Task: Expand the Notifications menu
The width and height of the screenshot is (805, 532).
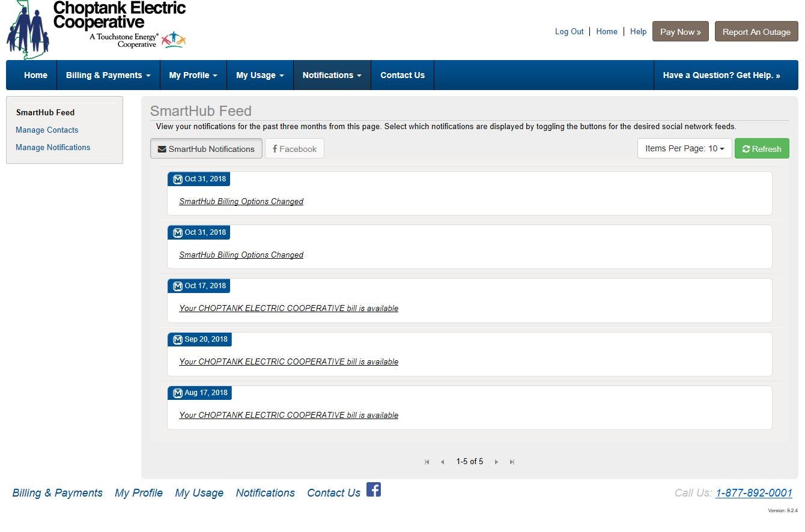Action: pos(332,75)
